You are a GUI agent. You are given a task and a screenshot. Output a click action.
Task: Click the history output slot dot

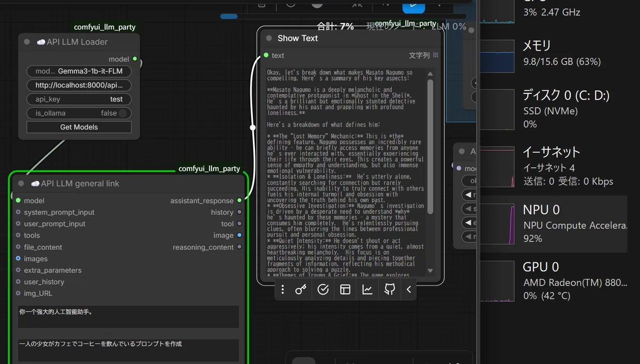(x=239, y=212)
